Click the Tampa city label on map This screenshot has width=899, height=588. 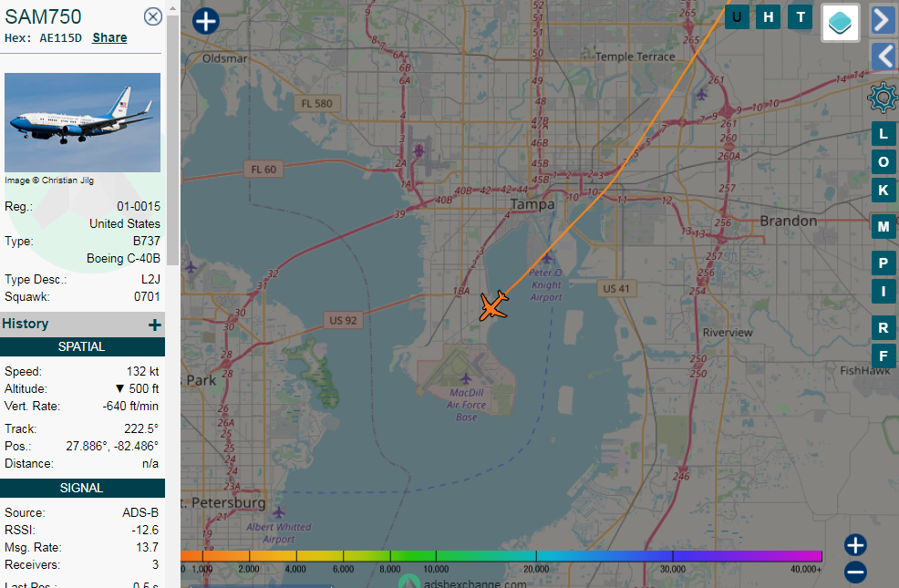[532, 204]
